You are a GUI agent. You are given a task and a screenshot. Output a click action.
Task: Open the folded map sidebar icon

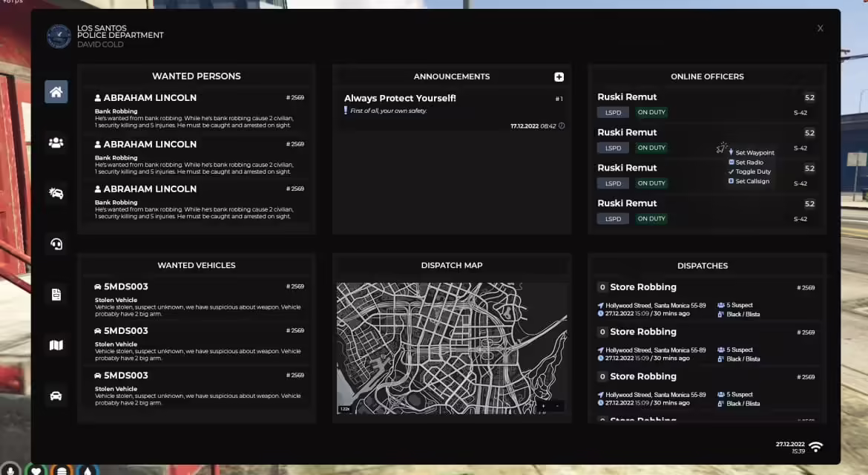click(x=56, y=345)
